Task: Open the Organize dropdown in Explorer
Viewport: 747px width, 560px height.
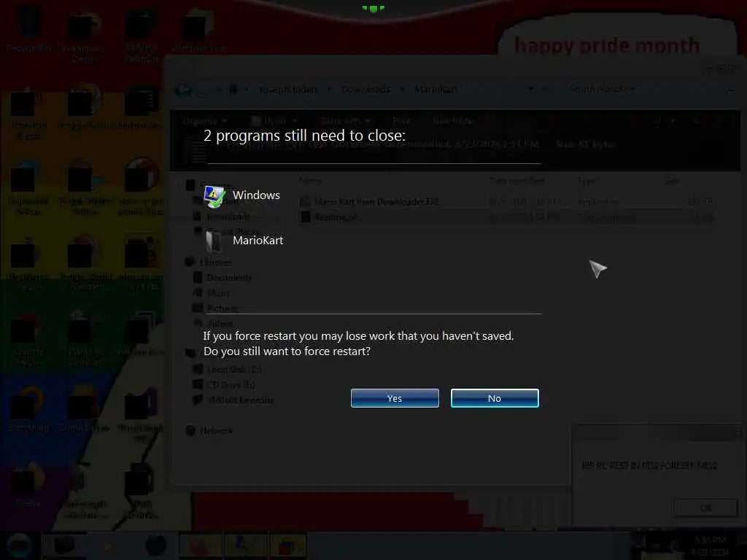Action: pos(205,121)
